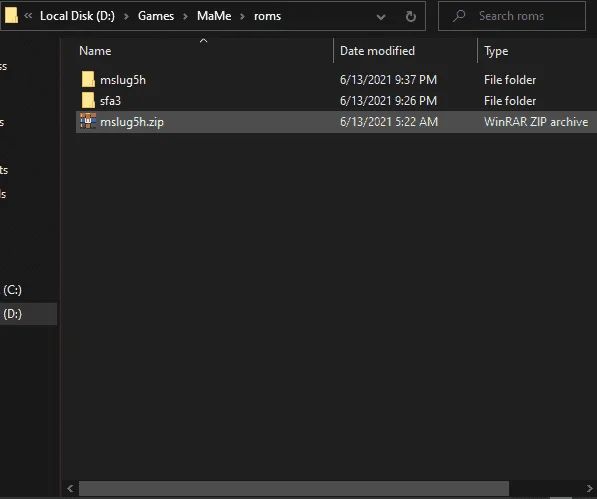Click the File folder type of sfa3
597x499 pixels.
coord(510,100)
